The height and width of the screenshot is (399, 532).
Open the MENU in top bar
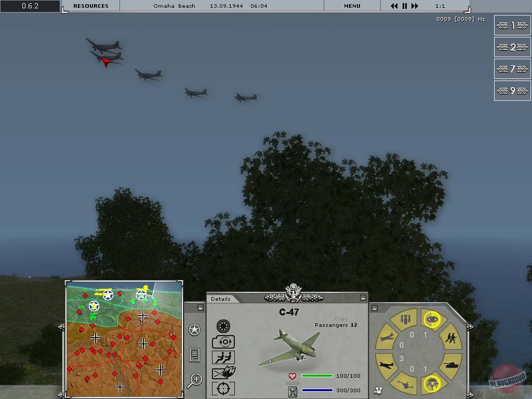pos(352,6)
